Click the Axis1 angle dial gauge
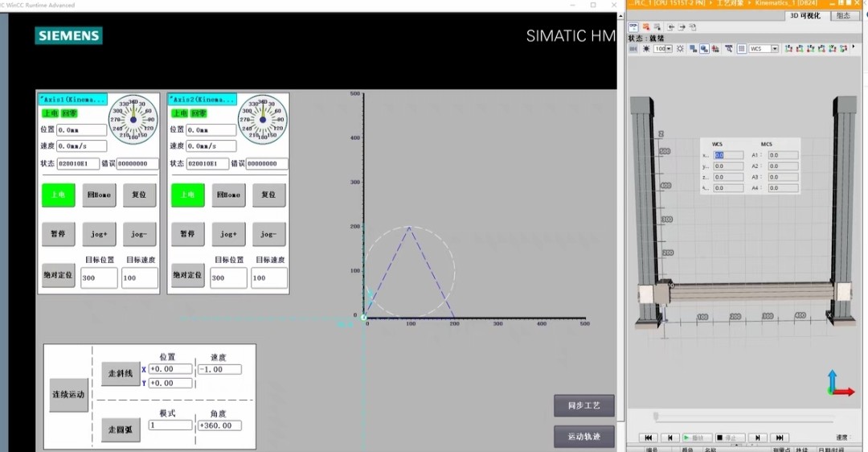This screenshot has height=452, width=868. 133,120
